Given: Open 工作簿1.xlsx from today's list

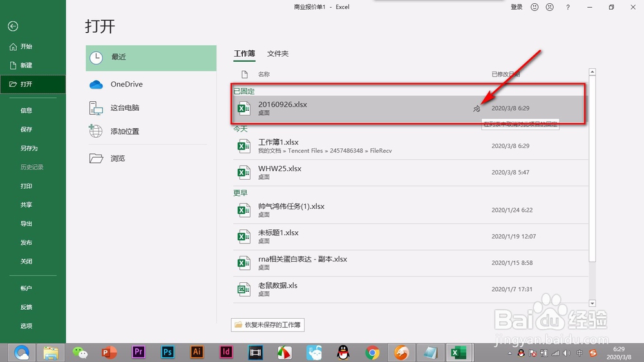Looking at the screenshot, I should tap(410, 146).
